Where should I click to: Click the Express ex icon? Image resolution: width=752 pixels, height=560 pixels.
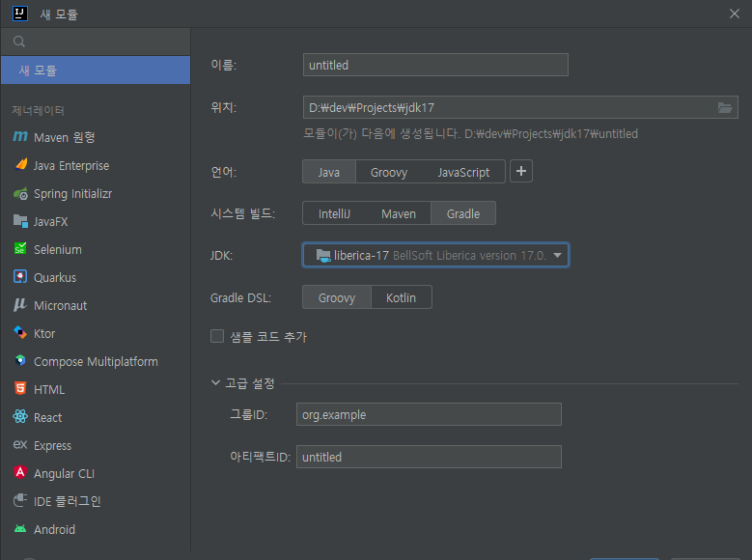pyautogui.click(x=20, y=445)
